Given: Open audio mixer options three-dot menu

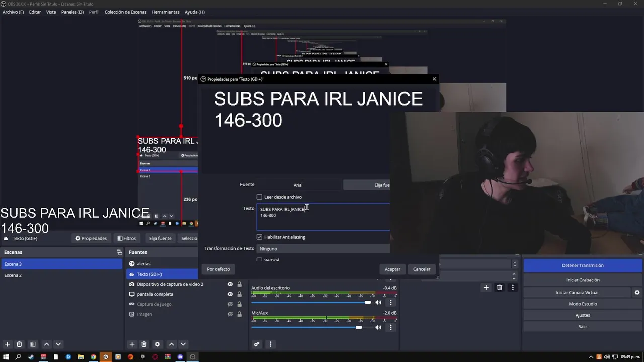Looking at the screenshot, I should pos(270,344).
